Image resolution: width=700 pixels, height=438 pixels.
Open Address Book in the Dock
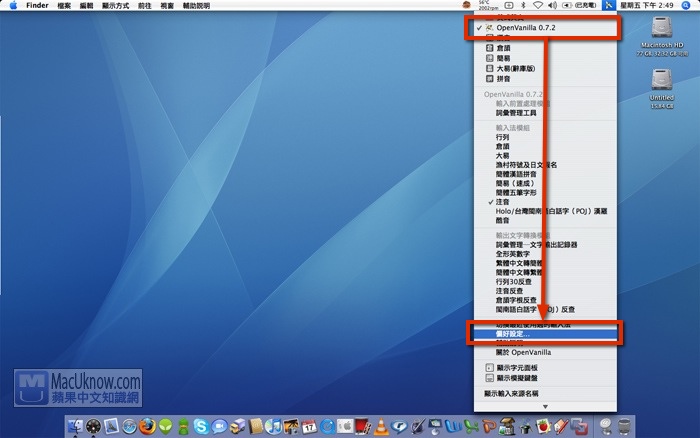(255, 427)
